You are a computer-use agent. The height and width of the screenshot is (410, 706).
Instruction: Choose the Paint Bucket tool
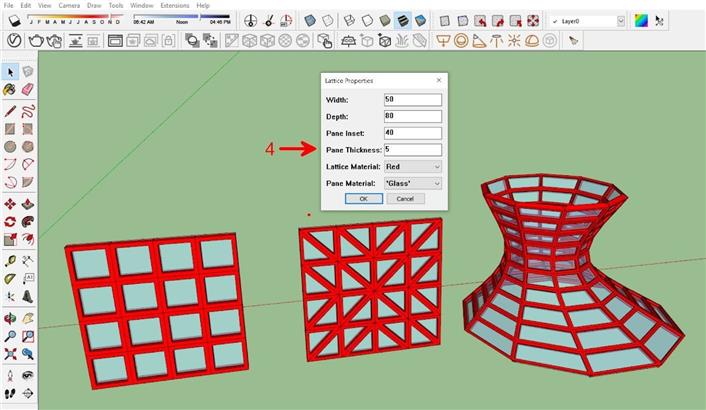pyautogui.click(x=10, y=89)
